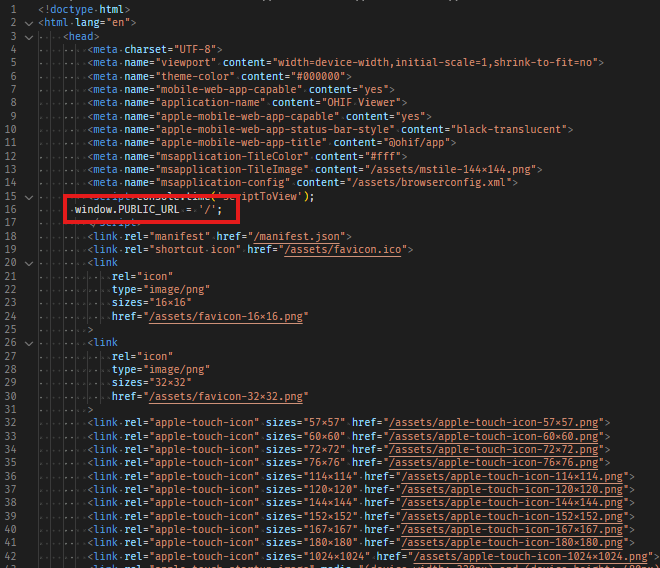The image size is (660, 568).
Task: Click rel="manifest" attribute
Action: click(x=167, y=236)
